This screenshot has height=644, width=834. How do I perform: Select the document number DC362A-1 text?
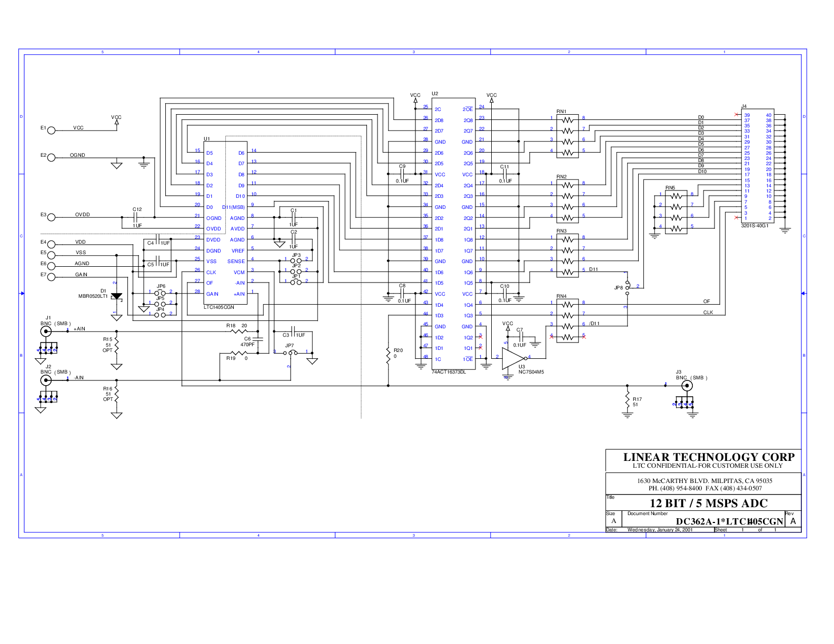730,521
